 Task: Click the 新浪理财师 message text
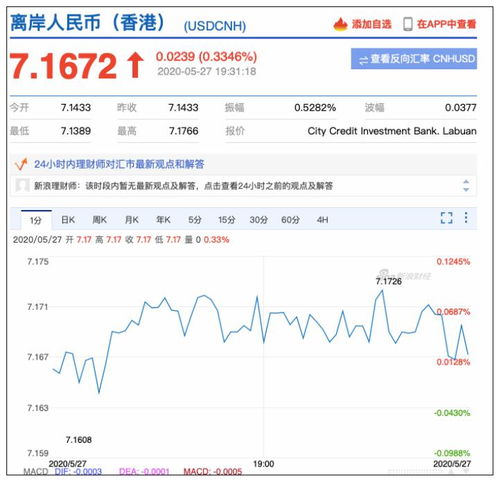183,186
